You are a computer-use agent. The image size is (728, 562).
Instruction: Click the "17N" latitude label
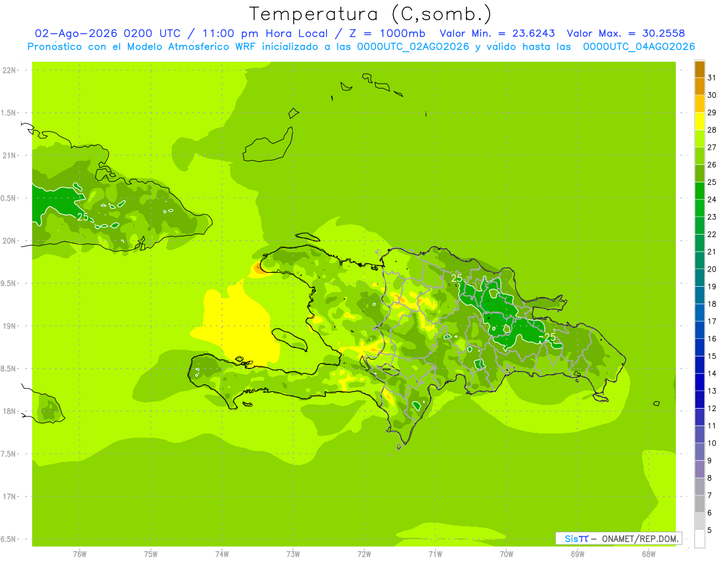(9, 497)
